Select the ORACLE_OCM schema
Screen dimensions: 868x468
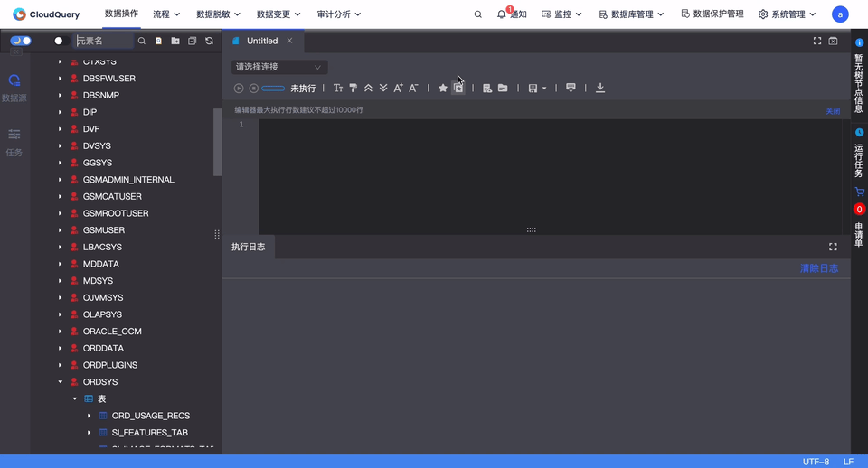112,332
